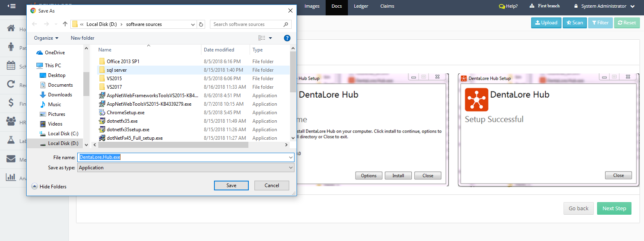The width and height of the screenshot is (644, 241).
Task: Open the Claims tab
Action: point(387,6)
